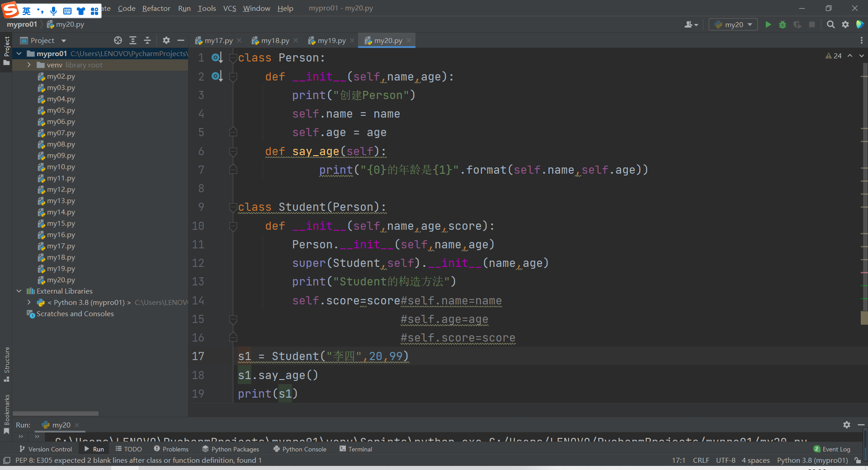Click the overridden-method gutter icon on line 2
The width and height of the screenshot is (868, 470).
(x=217, y=76)
